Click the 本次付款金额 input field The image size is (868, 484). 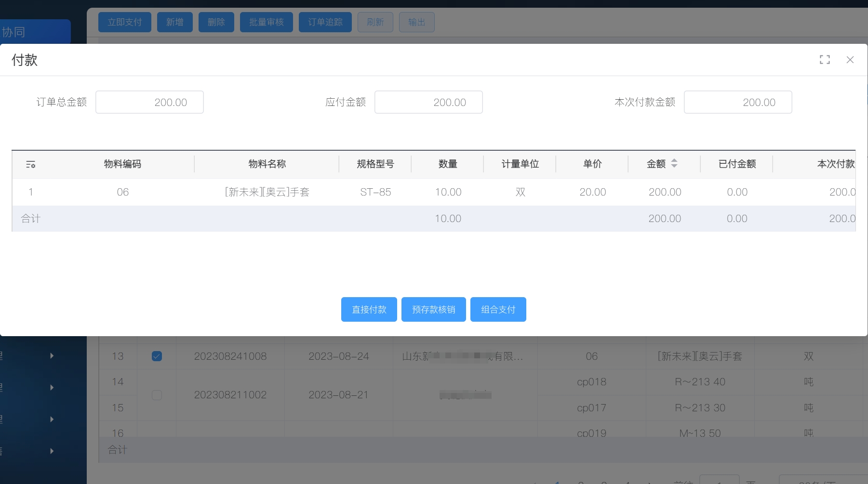pos(737,102)
